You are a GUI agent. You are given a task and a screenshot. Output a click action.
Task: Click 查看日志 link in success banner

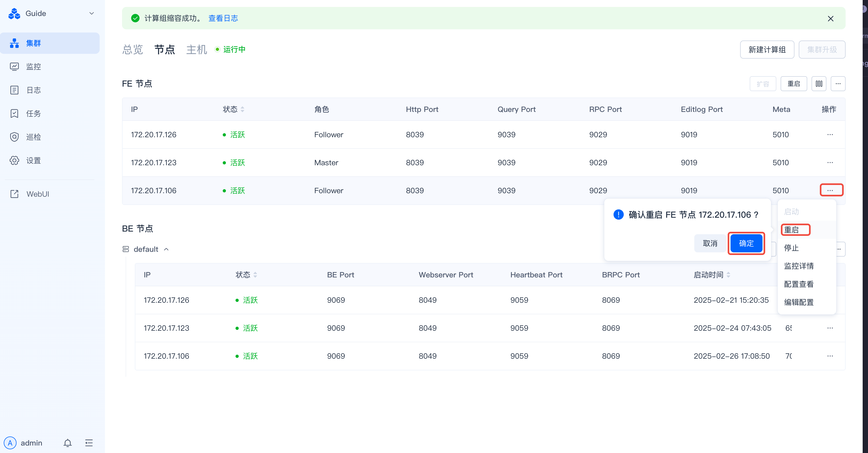(x=223, y=18)
